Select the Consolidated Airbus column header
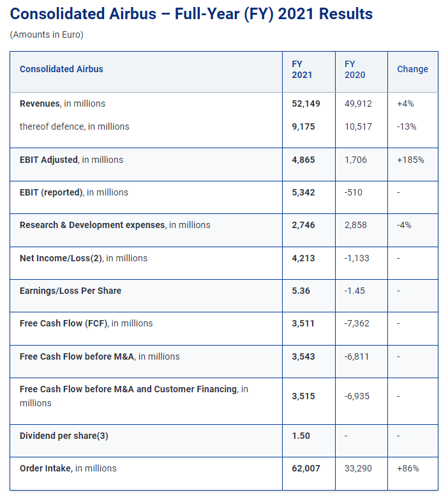 coord(61,69)
